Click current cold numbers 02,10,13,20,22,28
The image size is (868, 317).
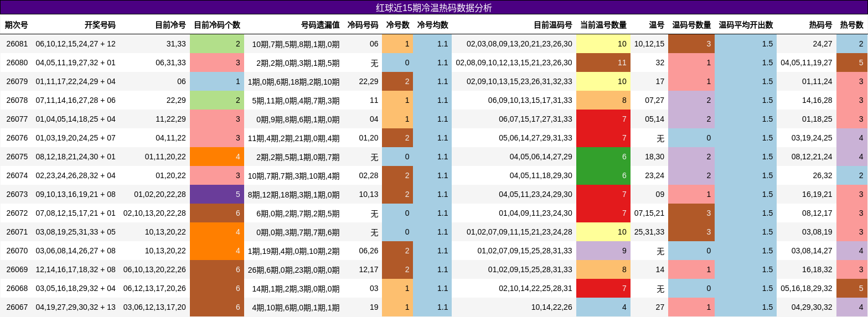point(154,213)
